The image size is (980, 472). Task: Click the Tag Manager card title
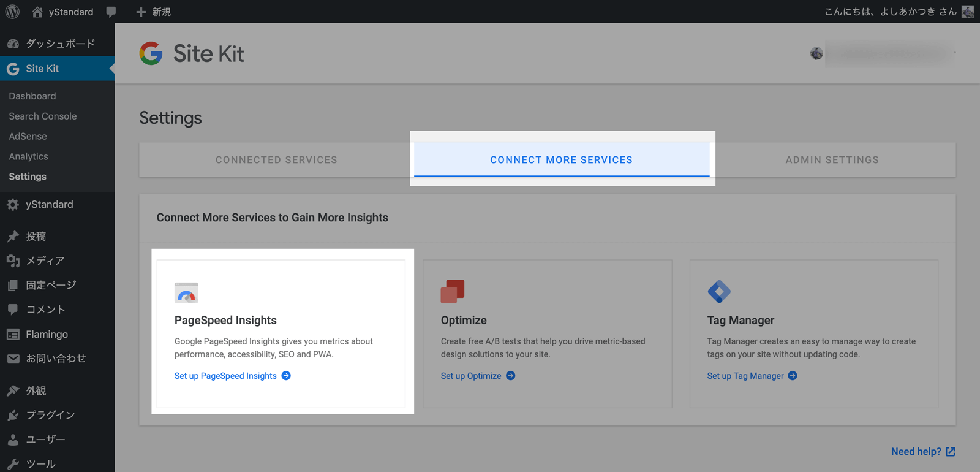pyautogui.click(x=741, y=320)
